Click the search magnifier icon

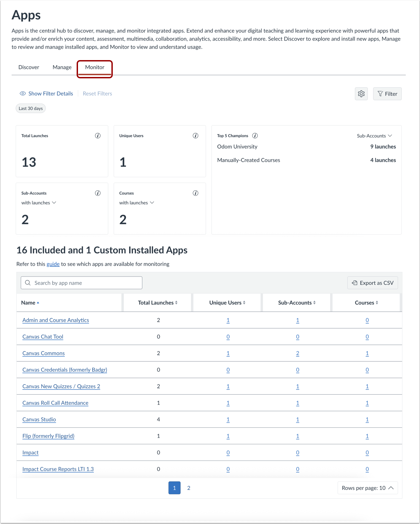click(x=28, y=283)
